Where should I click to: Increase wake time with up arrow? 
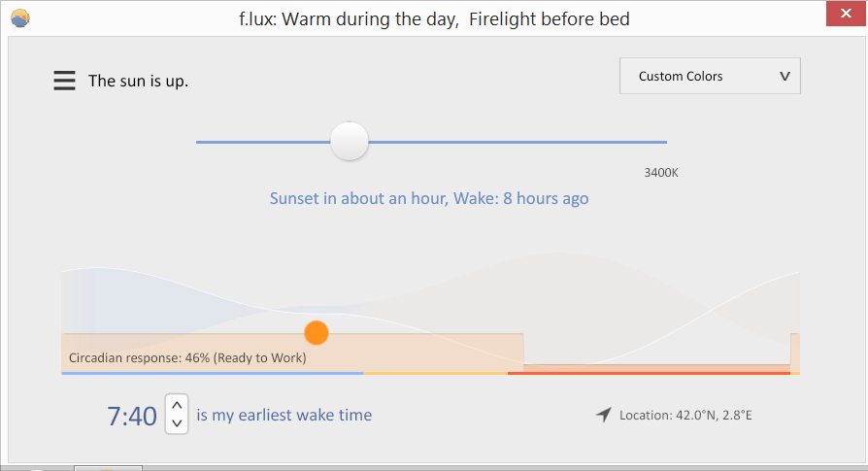[x=177, y=405]
